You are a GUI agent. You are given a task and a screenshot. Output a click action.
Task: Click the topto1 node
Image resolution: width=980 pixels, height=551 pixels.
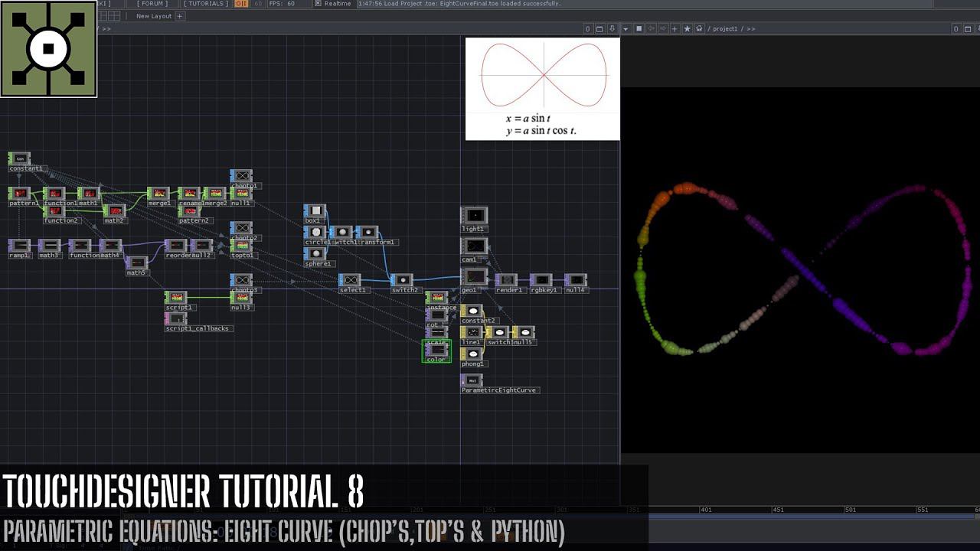pyautogui.click(x=241, y=246)
